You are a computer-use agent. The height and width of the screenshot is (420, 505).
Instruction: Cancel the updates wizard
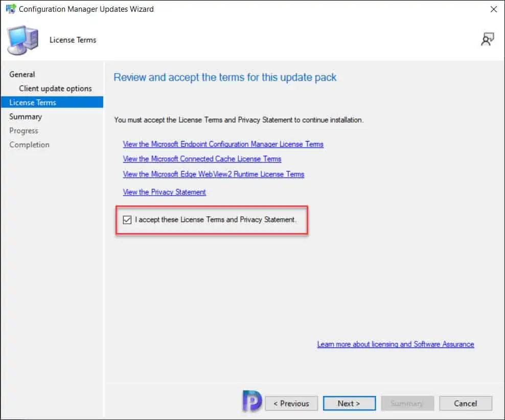[x=466, y=403]
